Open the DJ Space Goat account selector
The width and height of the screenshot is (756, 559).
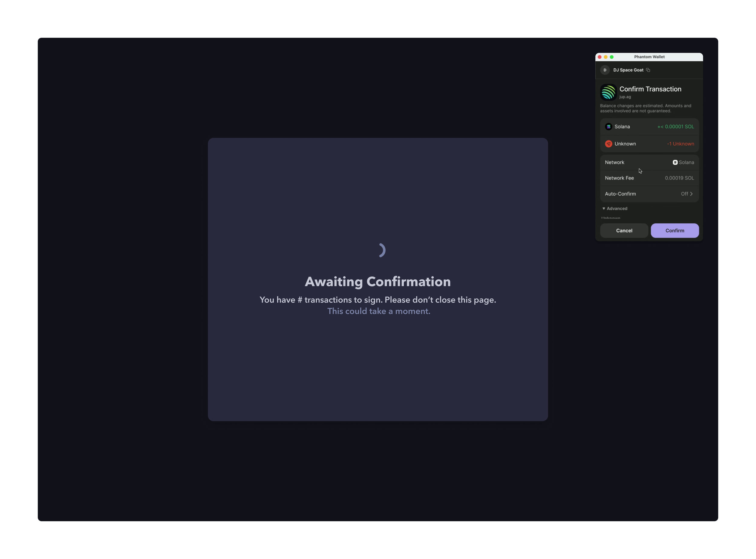click(x=628, y=70)
